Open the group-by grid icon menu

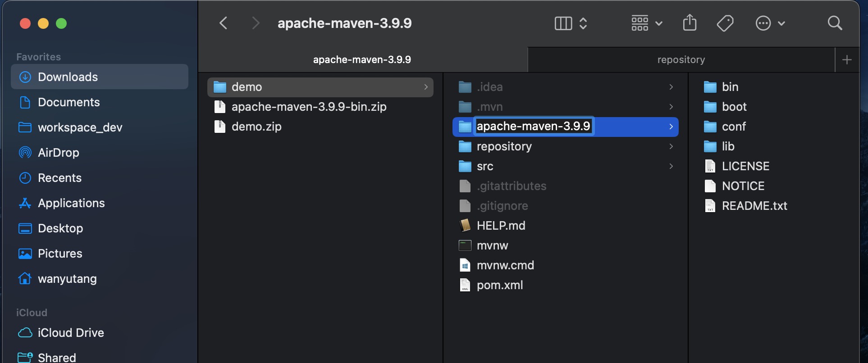[x=646, y=23]
